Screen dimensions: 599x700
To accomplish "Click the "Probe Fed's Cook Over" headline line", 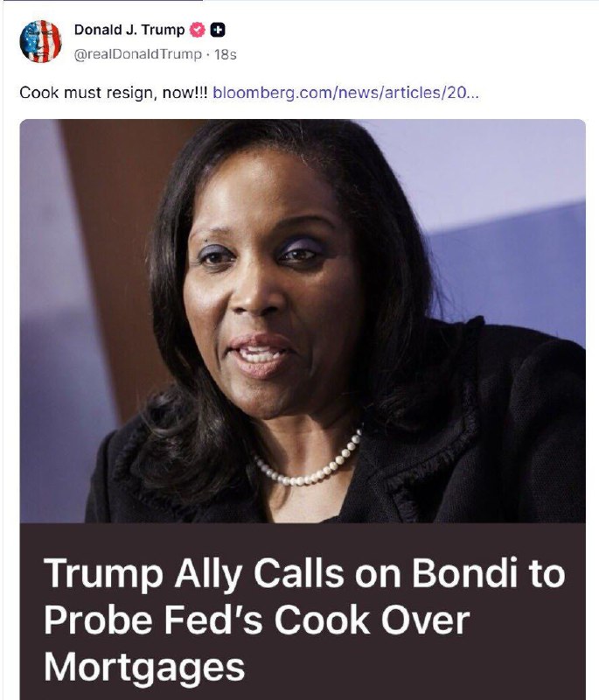I will [257, 619].
